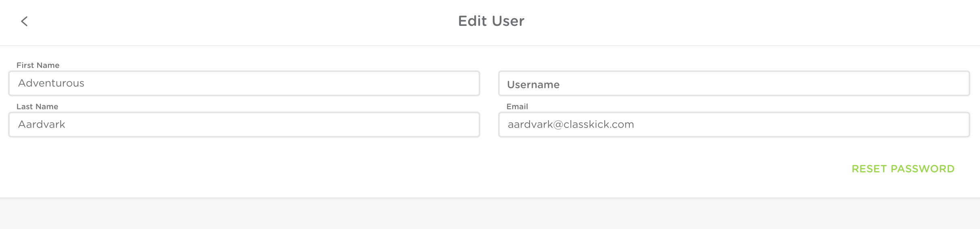Select the Username input field

pyautogui.click(x=734, y=84)
